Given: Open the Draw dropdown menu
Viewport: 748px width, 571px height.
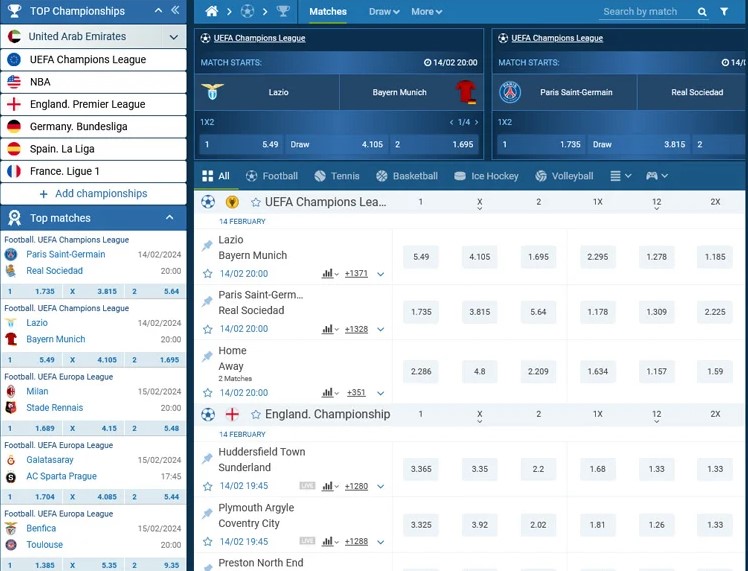Looking at the screenshot, I should (384, 11).
